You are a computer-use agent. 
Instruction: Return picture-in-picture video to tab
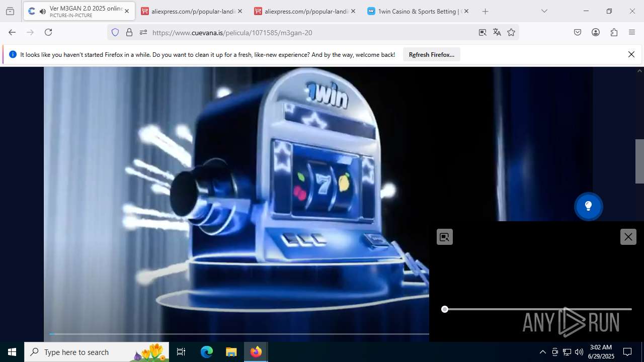pyautogui.click(x=445, y=237)
